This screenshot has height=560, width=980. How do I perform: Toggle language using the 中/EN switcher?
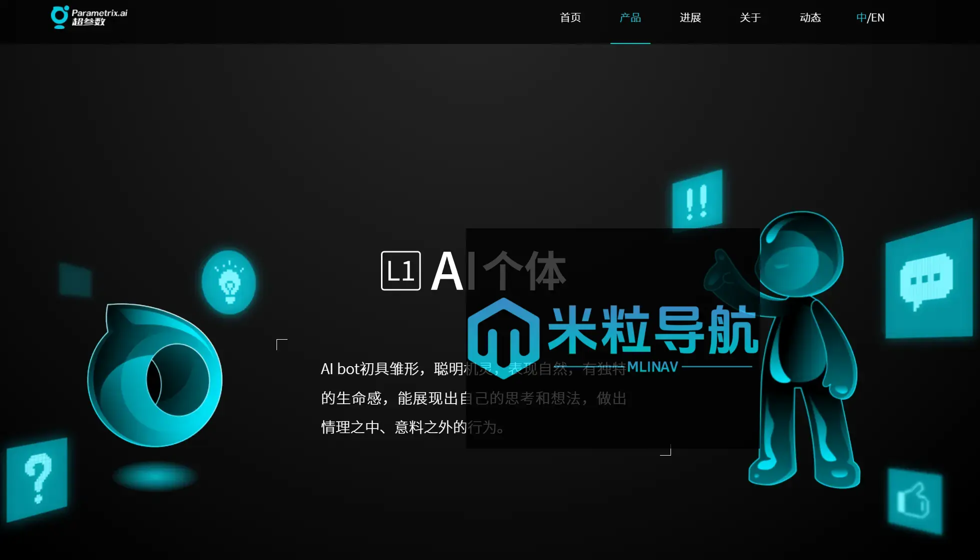pos(870,17)
